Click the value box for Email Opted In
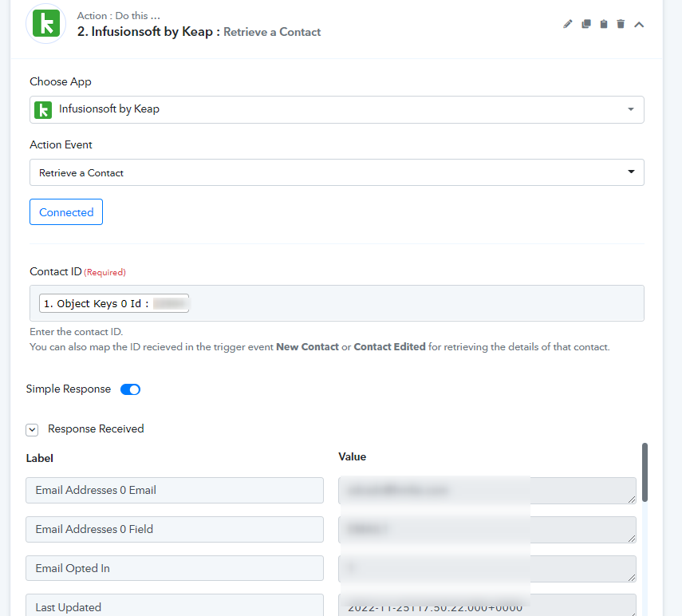The height and width of the screenshot is (616, 682). (487, 569)
